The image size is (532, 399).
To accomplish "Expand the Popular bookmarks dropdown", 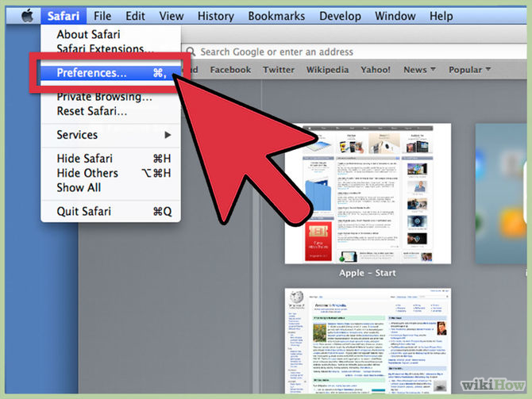I will point(469,70).
